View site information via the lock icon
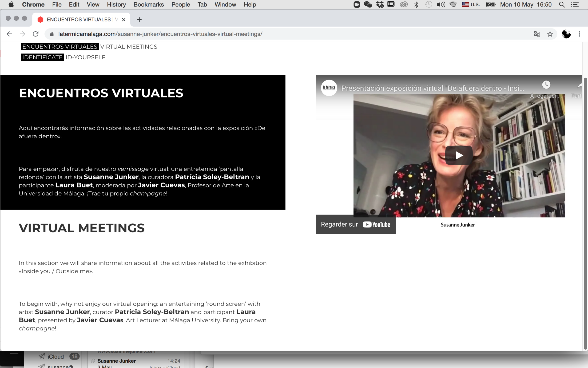The image size is (588, 368). [52, 34]
